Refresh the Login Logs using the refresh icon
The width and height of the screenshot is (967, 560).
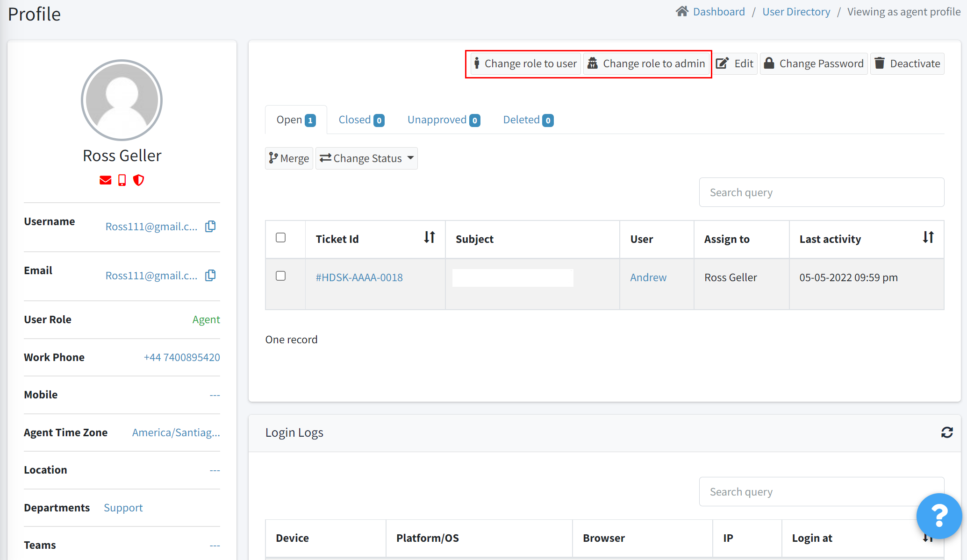[947, 432]
